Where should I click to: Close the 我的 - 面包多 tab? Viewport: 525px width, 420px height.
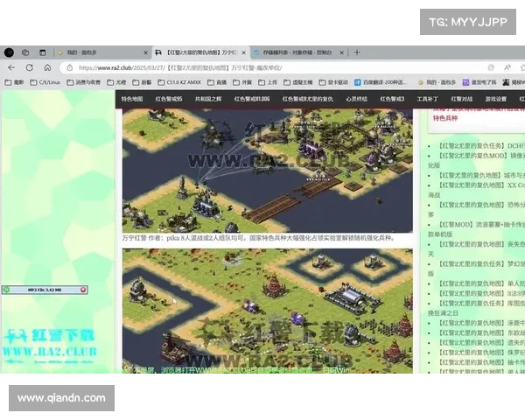pyautogui.click(x=145, y=52)
